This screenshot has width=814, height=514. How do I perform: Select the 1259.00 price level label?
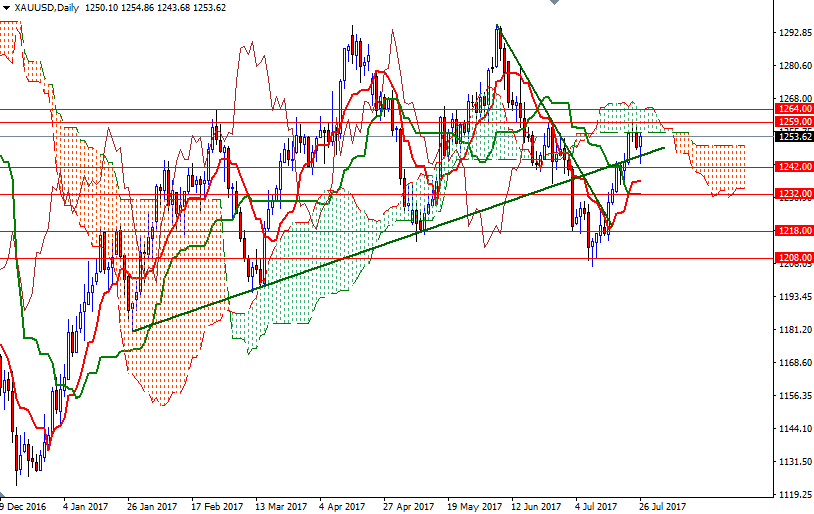tap(794, 122)
